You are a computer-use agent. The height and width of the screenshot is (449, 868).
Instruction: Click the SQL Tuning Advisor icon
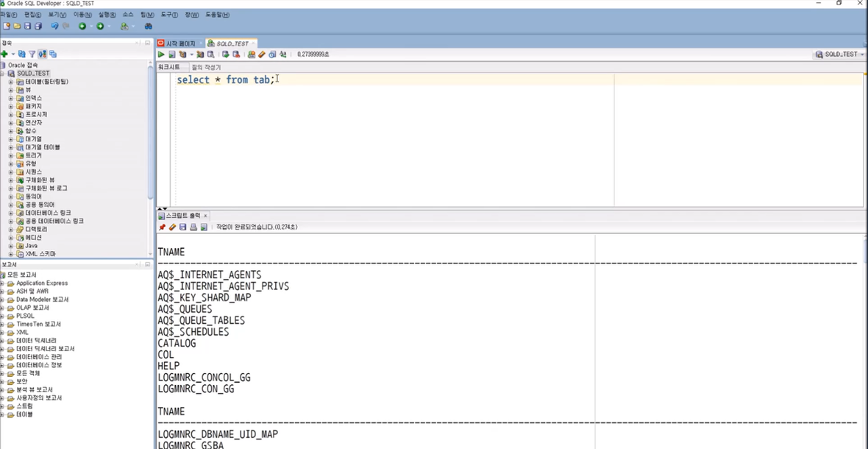[x=211, y=54]
